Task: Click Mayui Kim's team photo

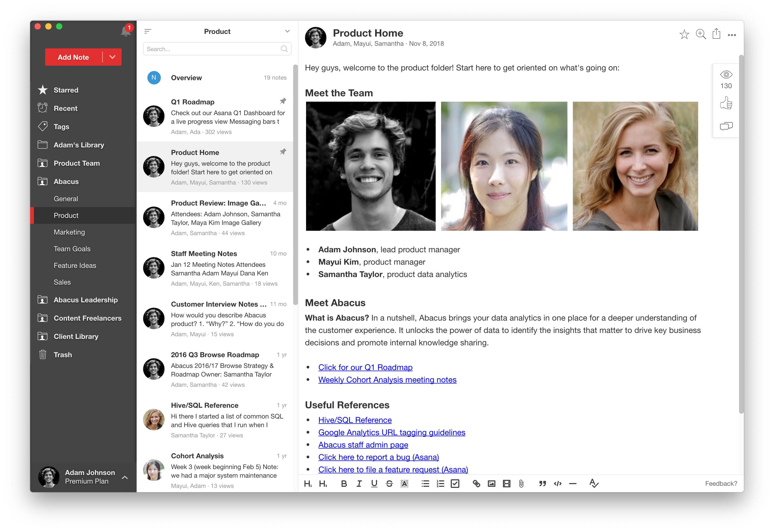Action: click(504, 166)
